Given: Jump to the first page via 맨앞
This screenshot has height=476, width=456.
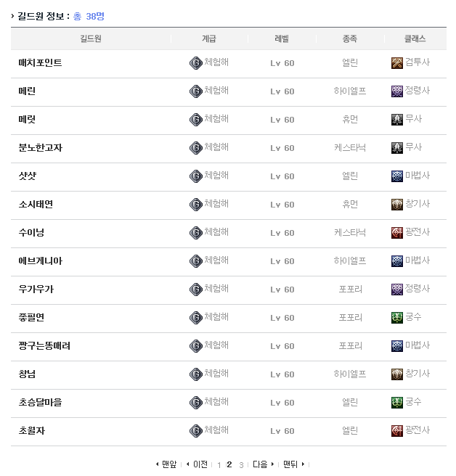Looking at the screenshot, I should tap(166, 464).
